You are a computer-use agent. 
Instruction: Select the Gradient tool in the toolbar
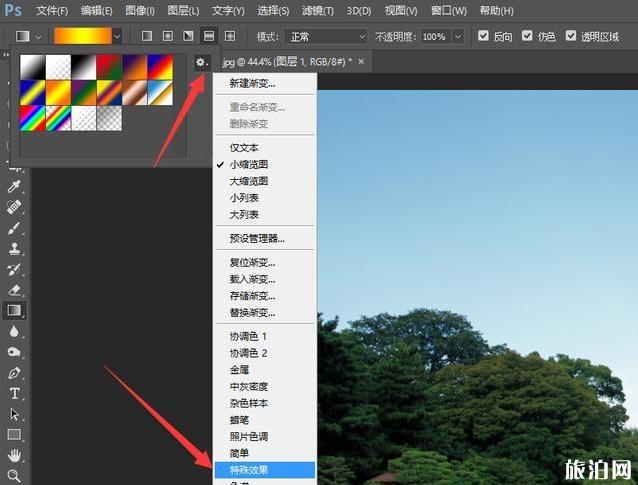coord(15,311)
